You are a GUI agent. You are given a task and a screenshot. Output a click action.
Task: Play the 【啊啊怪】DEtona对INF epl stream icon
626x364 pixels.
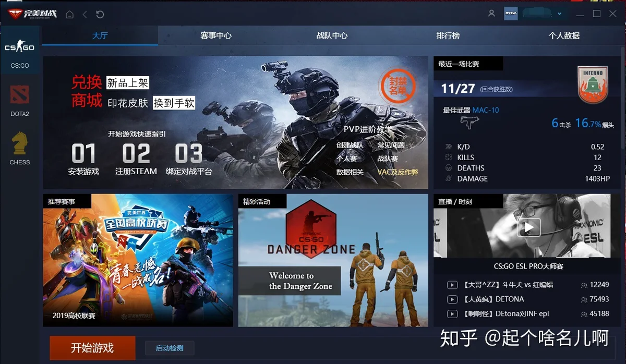(452, 314)
